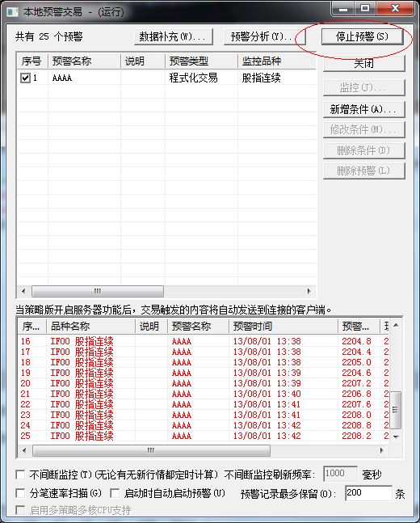Select 股指连续 cell in upper alert row
Viewport: 420px width, 523px height.
pos(262,78)
